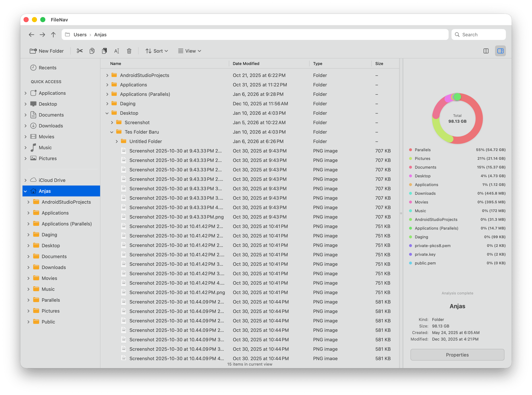Sort by the Name column header
This screenshot has height=395, width=532.
[116, 64]
